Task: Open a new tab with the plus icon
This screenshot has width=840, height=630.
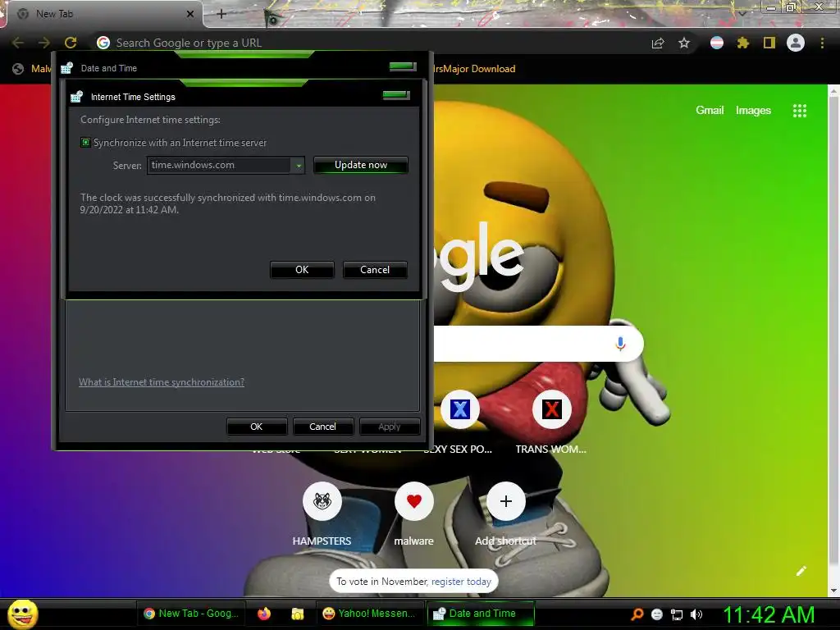Action: pos(221,14)
